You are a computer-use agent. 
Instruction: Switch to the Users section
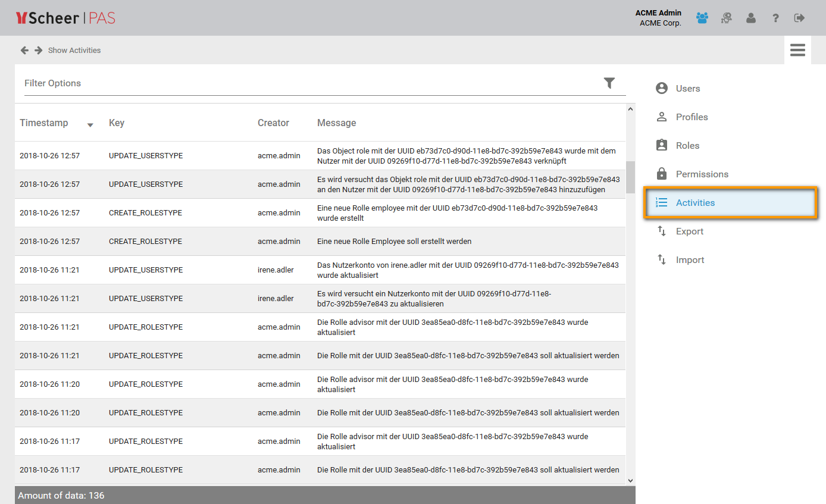pos(688,88)
